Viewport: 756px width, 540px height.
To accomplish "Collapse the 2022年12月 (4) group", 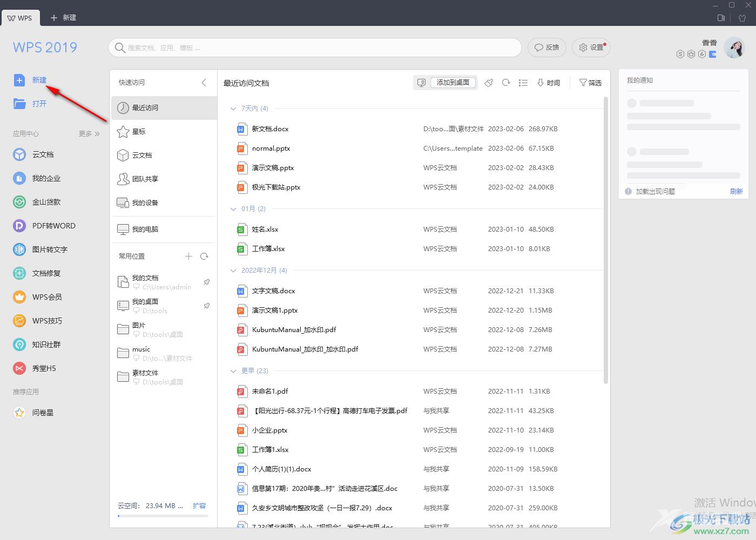I will (x=233, y=271).
